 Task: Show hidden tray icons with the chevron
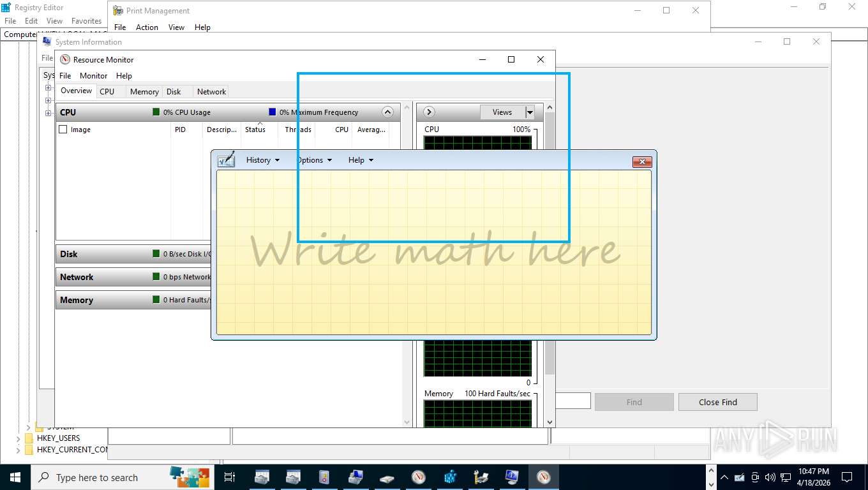(x=724, y=477)
